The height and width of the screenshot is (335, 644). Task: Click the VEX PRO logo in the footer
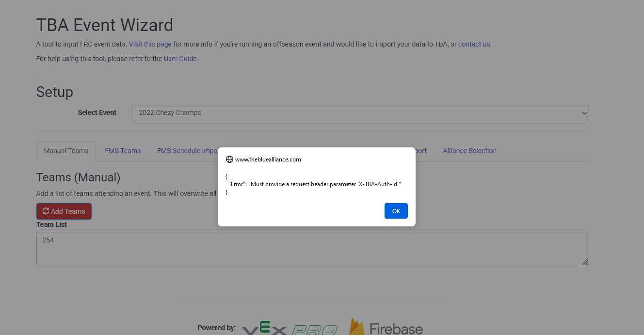pos(290,328)
